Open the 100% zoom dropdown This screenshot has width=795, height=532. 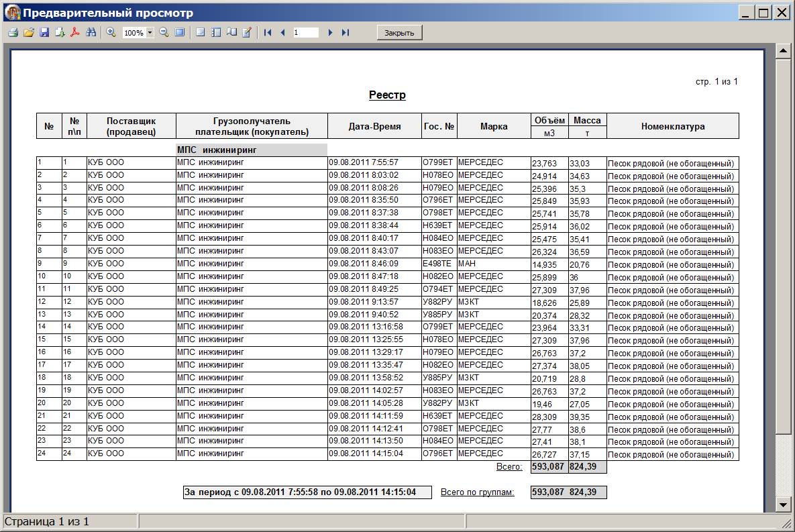coord(150,32)
